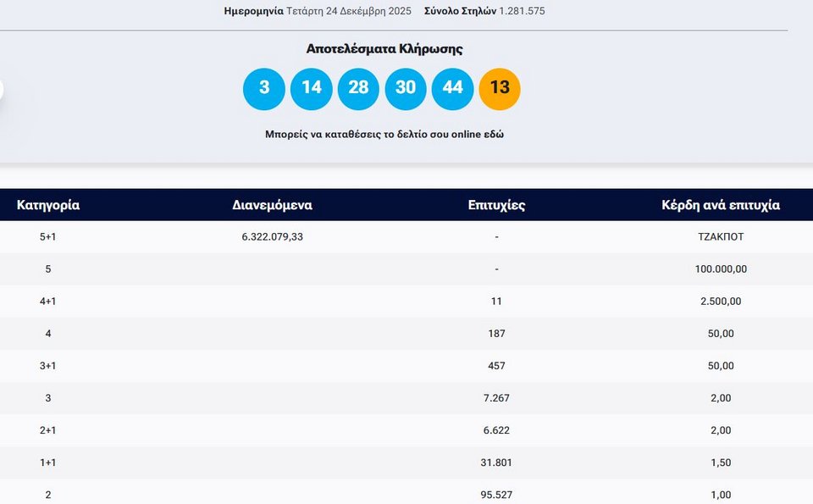Sort by the Επιτυχίες column header
Viewport: 813px width, 504px height.
coord(496,205)
